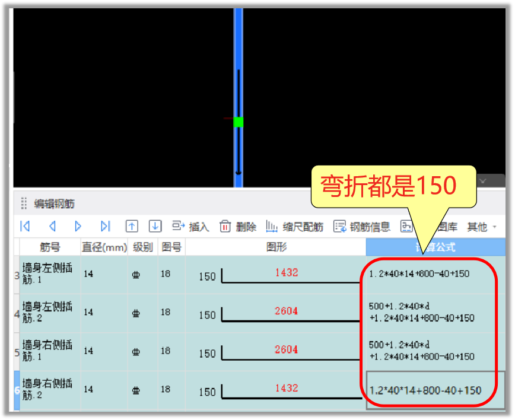The image size is (515, 420).
Task: Click length 1432 in 墙身右侧插筋.2 shape
Action: pyautogui.click(x=287, y=388)
